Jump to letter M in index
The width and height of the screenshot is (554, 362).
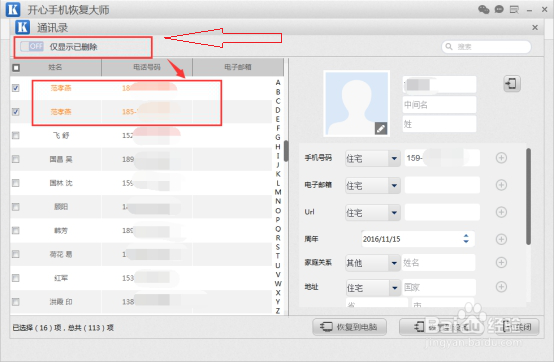[x=278, y=192]
